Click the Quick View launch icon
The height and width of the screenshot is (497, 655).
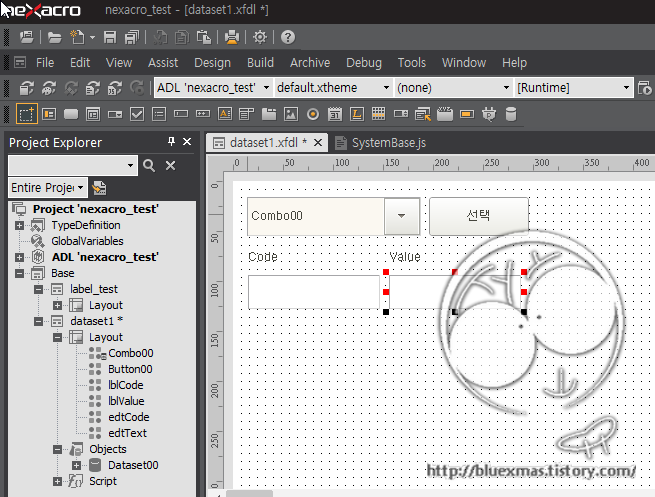click(x=645, y=88)
